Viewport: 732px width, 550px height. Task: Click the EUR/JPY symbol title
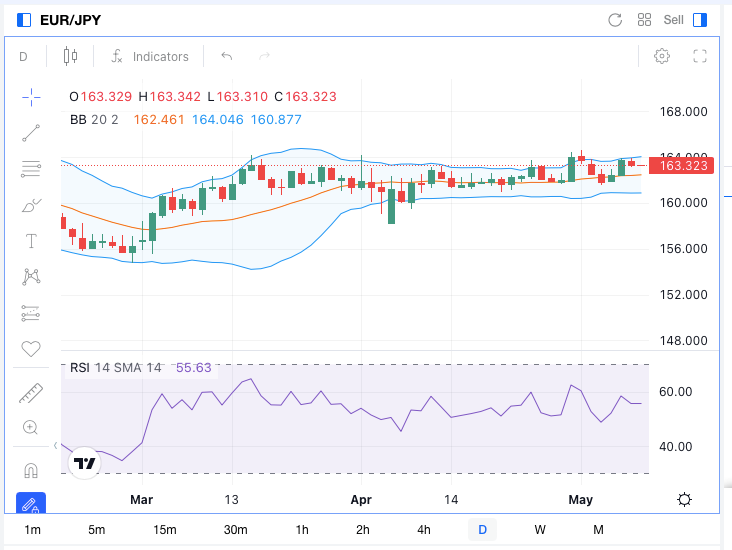(x=70, y=20)
